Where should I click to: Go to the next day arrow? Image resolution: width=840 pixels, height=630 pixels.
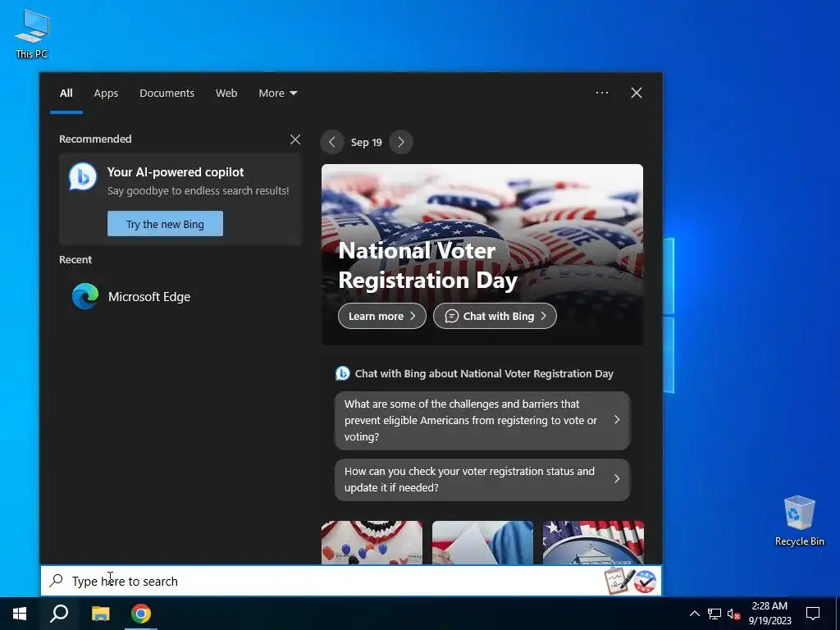pyautogui.click(x=401, y=142)
